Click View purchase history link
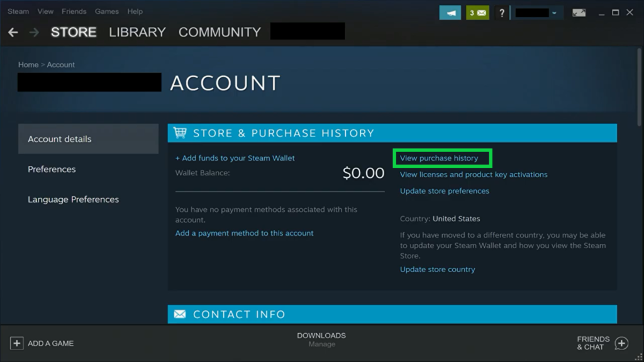 point(439,158)
